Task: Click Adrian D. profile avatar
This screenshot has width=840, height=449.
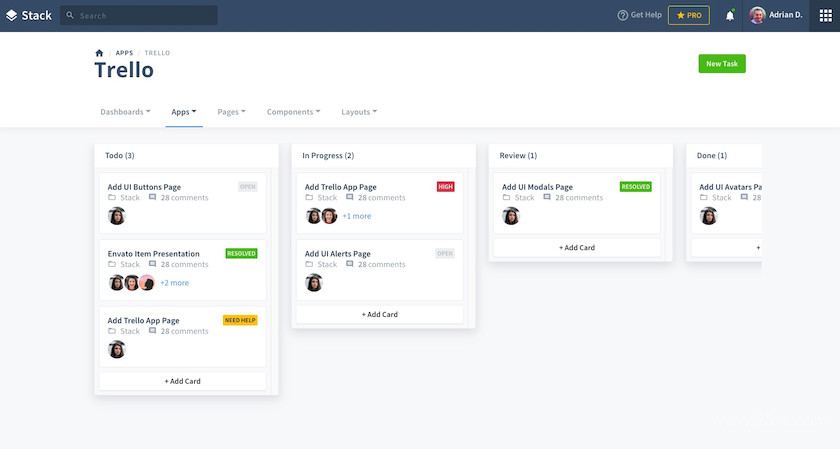Action: [757, 15]
